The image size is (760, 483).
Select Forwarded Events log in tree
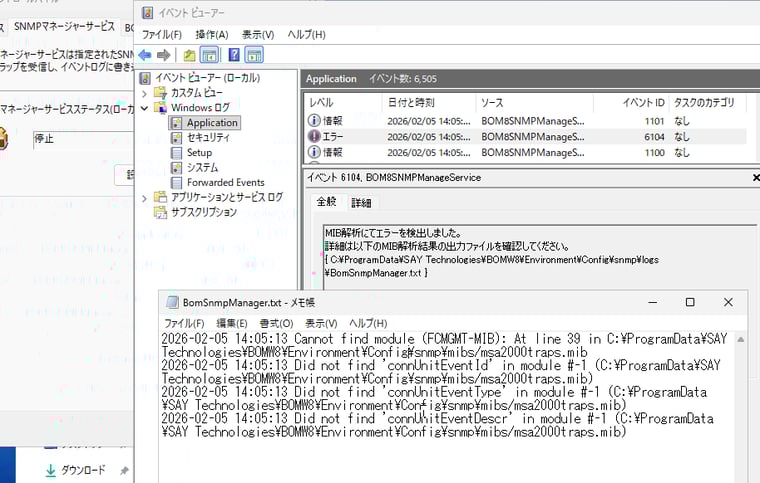pos(225,183)
